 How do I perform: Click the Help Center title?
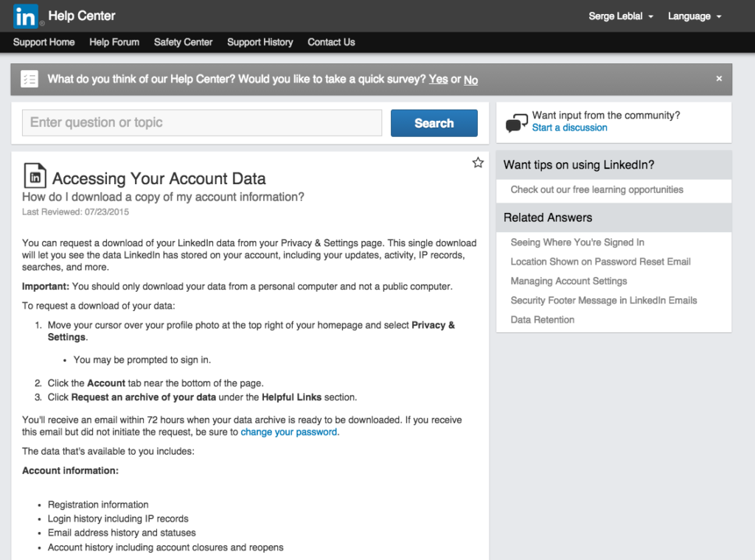click(x=82, y=16)
